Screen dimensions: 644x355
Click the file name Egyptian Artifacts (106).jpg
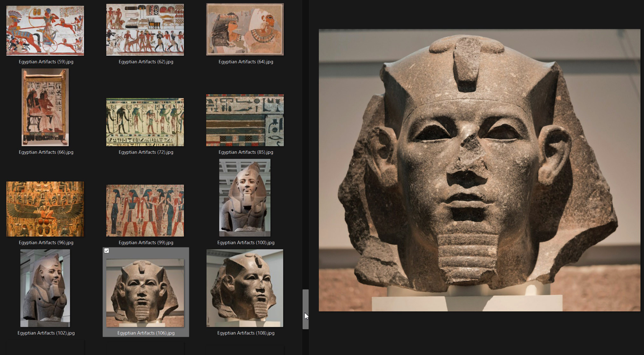pos(146,333)
